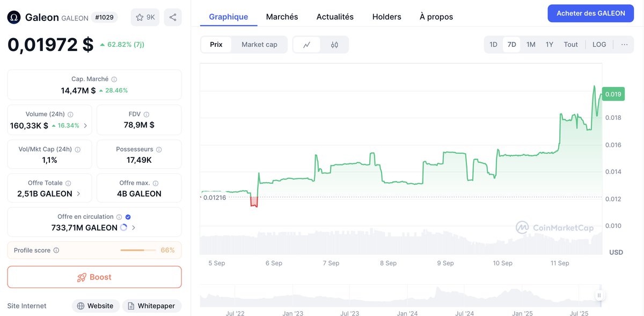The height and width of the screenshot is (316, 644).
Task: Click the historical range mini-chart selector
Action: click(401, 295)
